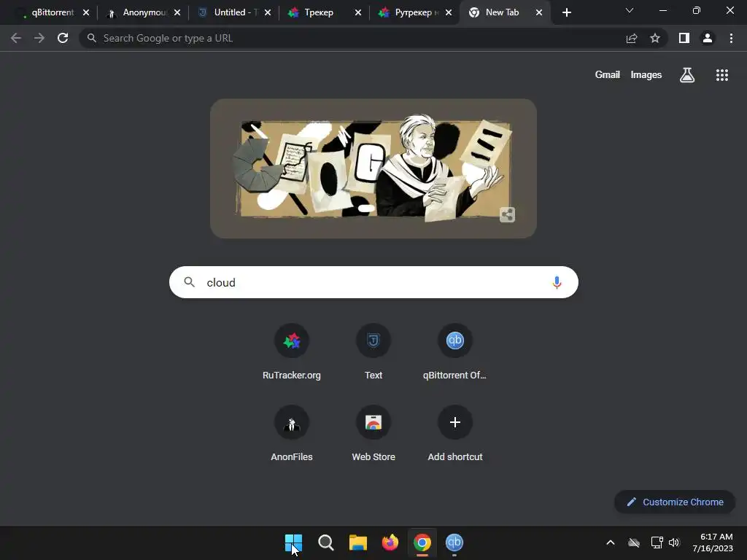
Task: Add a new shortcut tile
Action: click(x=455, y=434)
